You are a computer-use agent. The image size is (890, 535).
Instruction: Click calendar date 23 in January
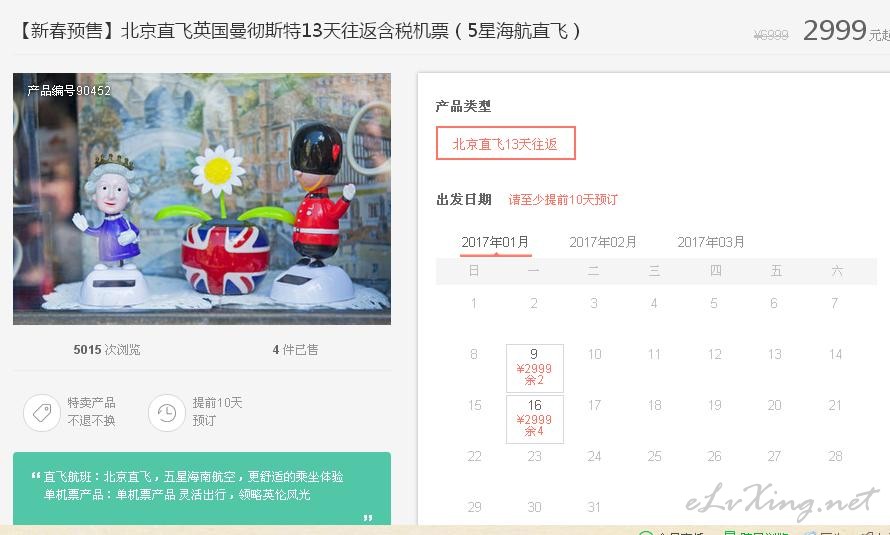coord(534,456)
